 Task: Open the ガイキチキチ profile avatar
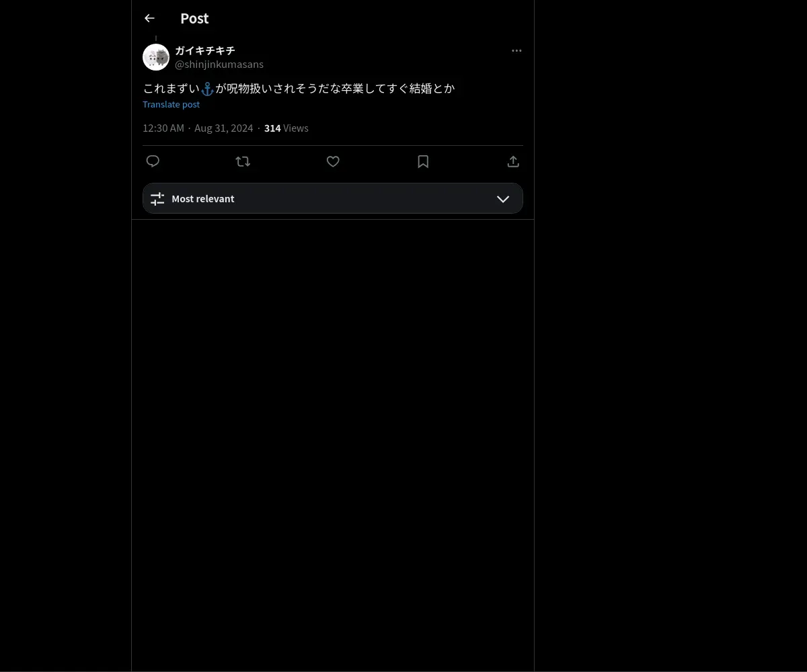[x=156, y=57]
